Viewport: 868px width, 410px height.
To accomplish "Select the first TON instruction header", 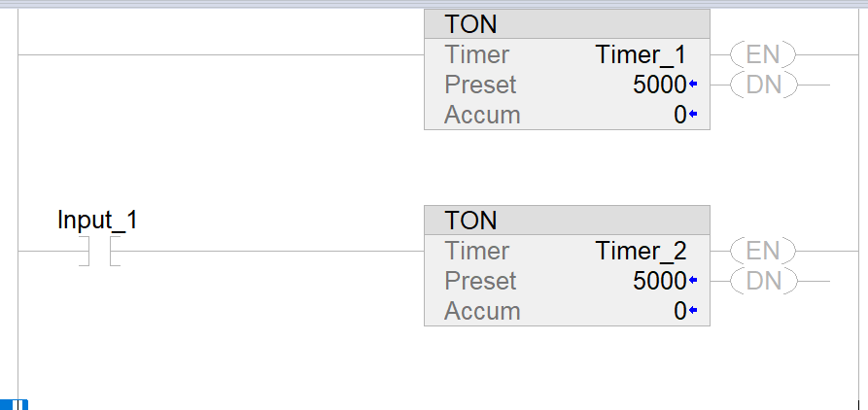I will (567, 24).
